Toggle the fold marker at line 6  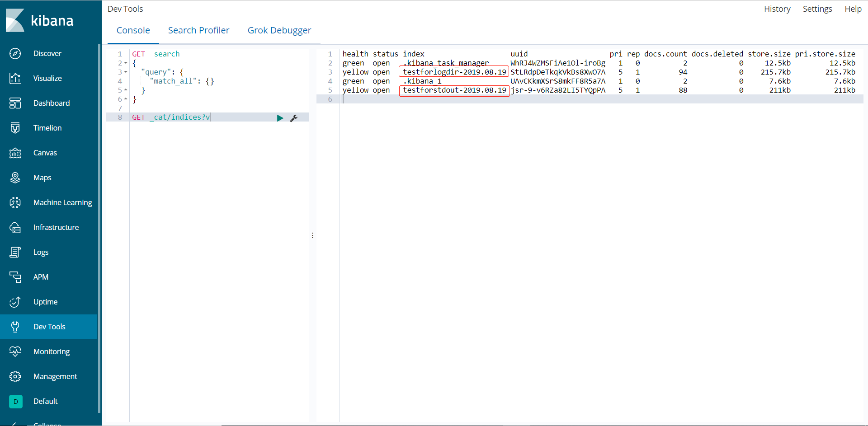(126, 99)
